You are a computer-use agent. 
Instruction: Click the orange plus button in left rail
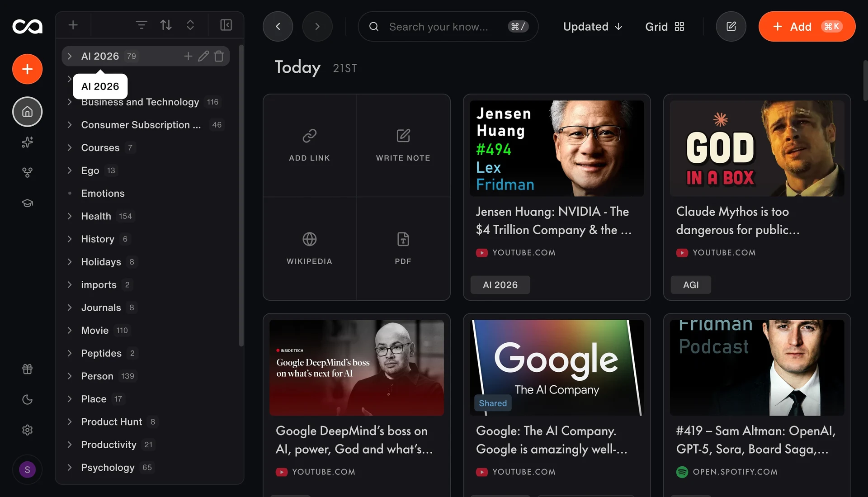tap(28, 69)
